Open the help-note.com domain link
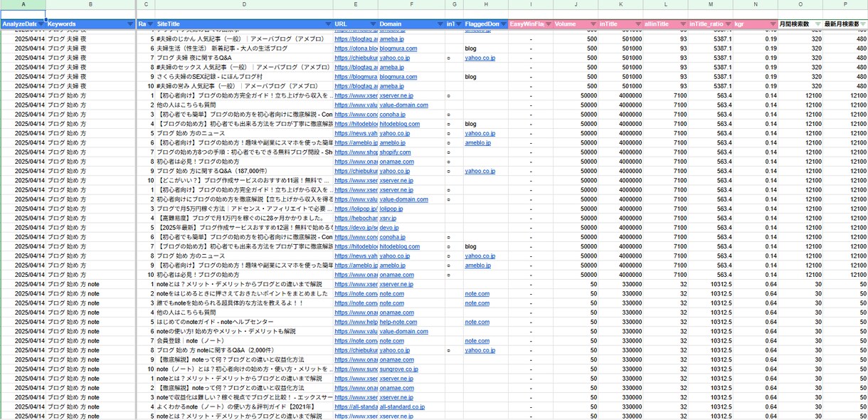The width and height of the screenshot is (868, 420). click(398, 322)
